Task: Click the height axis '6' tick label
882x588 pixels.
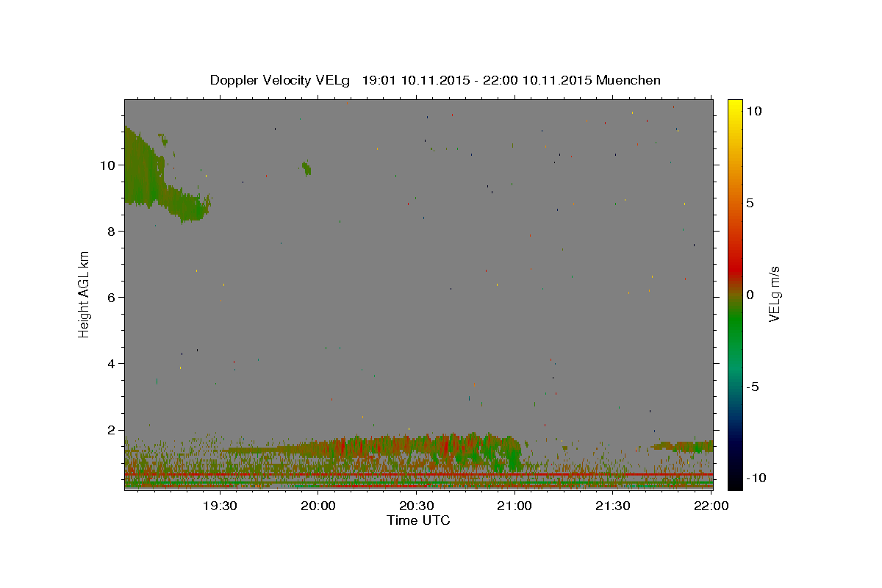Action: (x=110, y=298)
